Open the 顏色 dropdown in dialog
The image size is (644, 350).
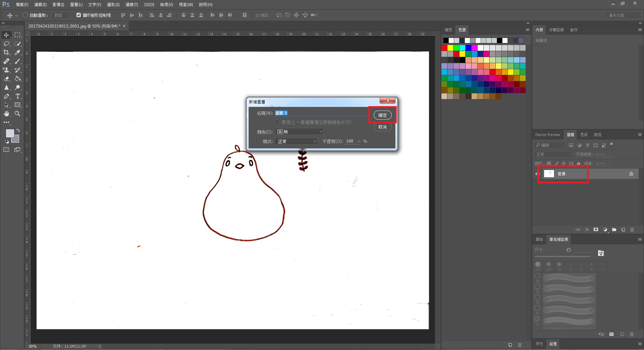(x=299, y=132)
